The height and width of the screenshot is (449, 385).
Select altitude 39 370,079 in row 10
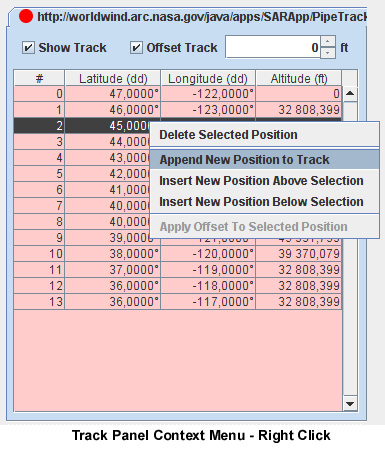pos(299,254)
